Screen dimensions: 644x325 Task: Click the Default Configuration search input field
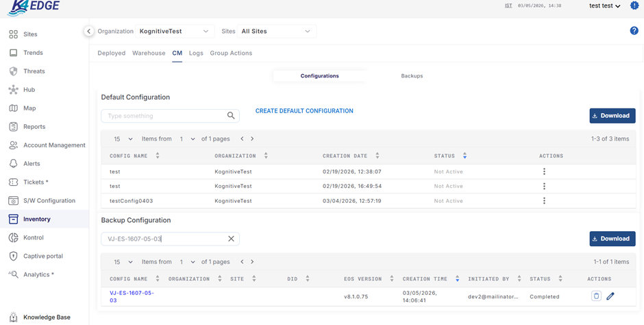tap(164, 116)
